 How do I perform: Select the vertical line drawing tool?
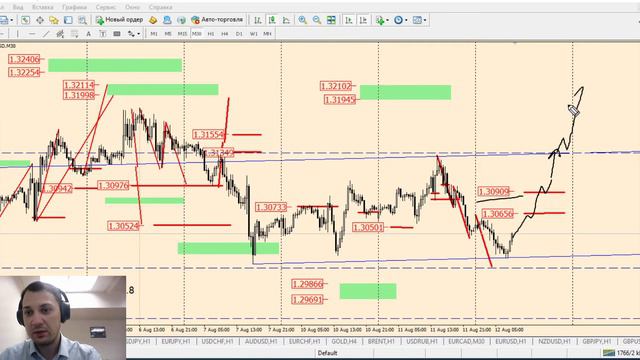pyautogui.click(x=17, y=34)
